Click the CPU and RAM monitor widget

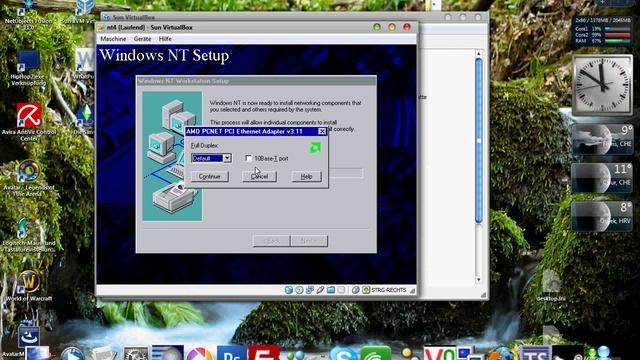coord(602,30)
